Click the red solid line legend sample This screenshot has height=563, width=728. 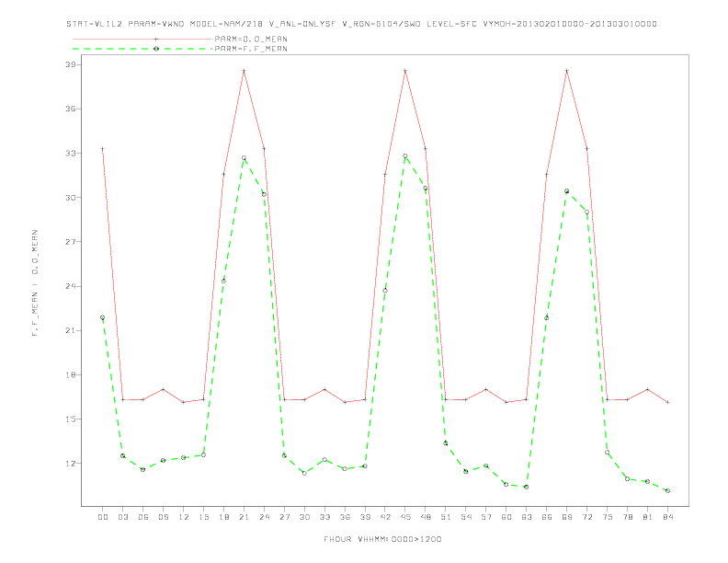142,39
